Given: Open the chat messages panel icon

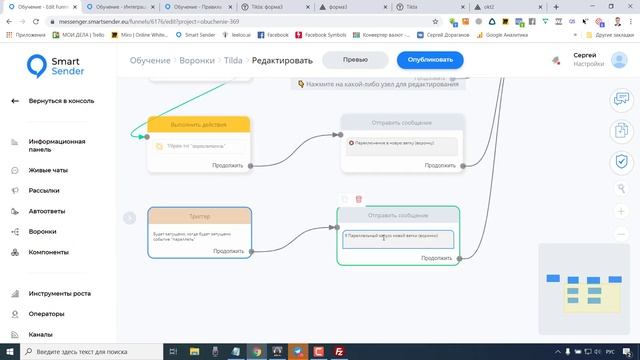Looking at the screenshot, I should pyautogui.click(x=621, y=99).
